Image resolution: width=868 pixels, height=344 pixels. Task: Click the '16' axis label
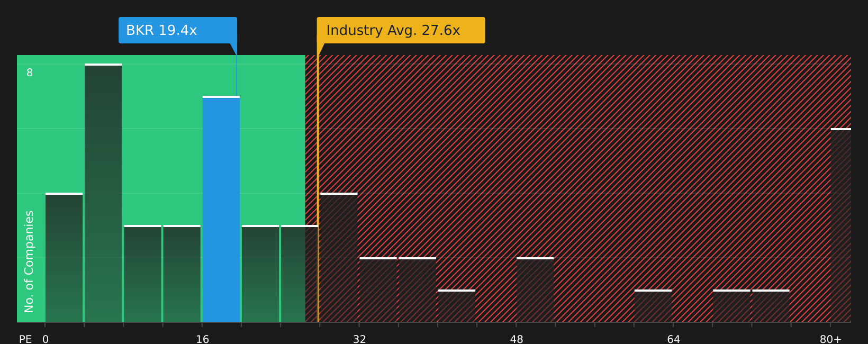tap(203, 339)
